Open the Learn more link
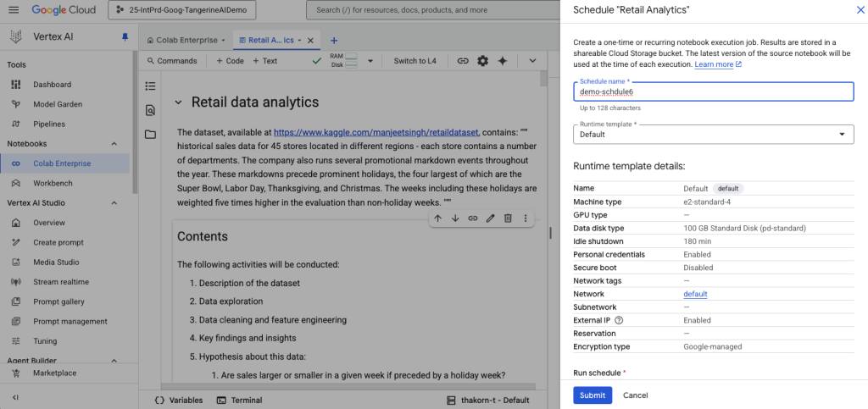 (x=718, y=64)
